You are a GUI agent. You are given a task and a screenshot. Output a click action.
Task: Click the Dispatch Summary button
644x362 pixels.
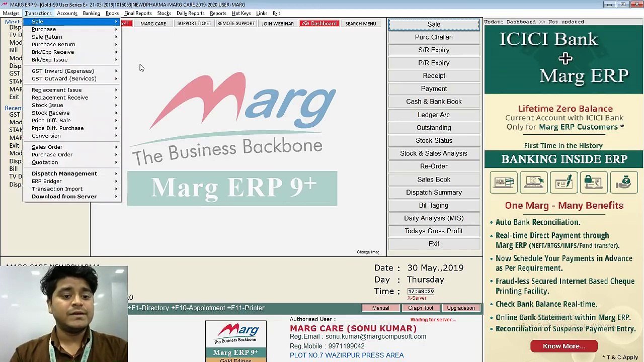tap(434, 192)
